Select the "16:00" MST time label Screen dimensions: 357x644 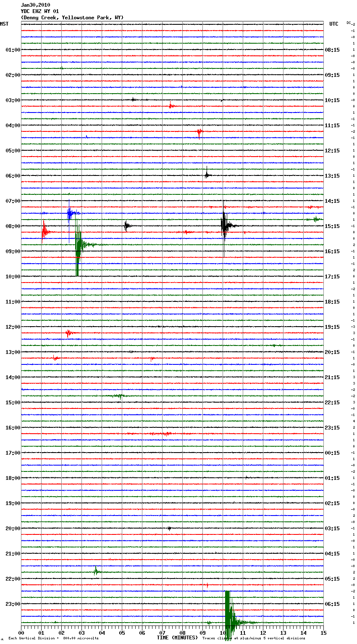point(13,428)
